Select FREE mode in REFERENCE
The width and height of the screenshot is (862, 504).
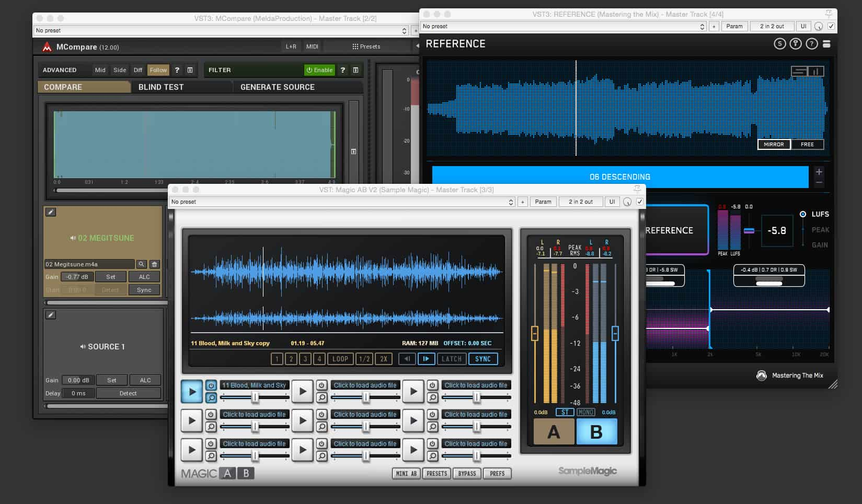pos(807,145)
